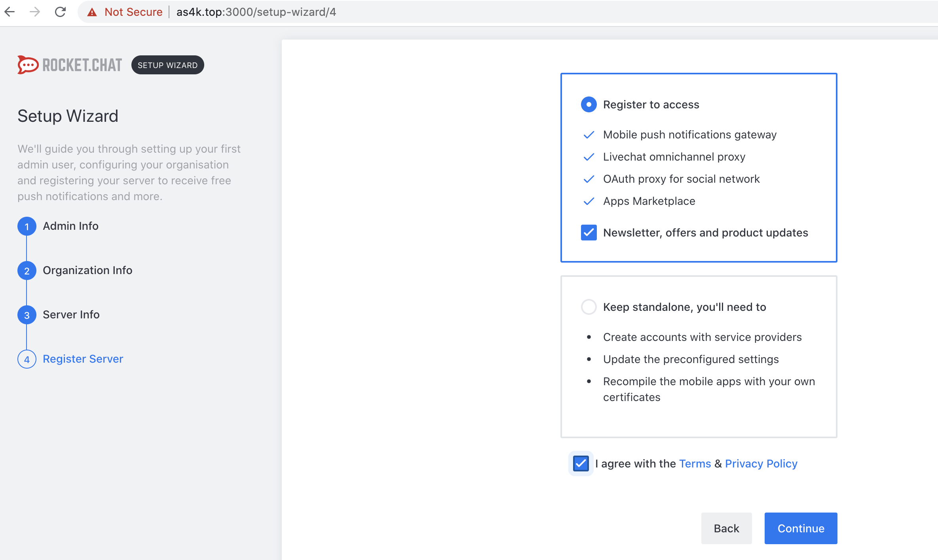Click the 'Register to access' label
The height and width of the screenshot is (560, 938).
651,104
